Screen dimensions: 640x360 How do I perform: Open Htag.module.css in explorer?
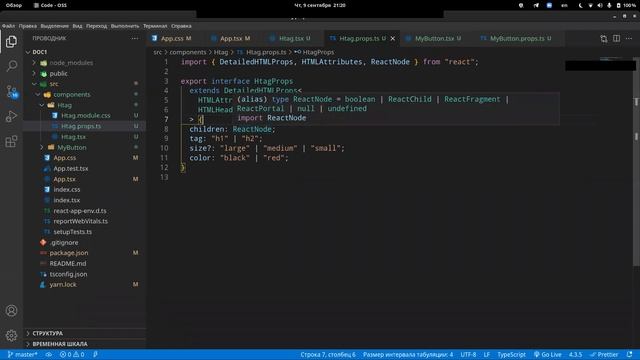(x=86, y=116)
